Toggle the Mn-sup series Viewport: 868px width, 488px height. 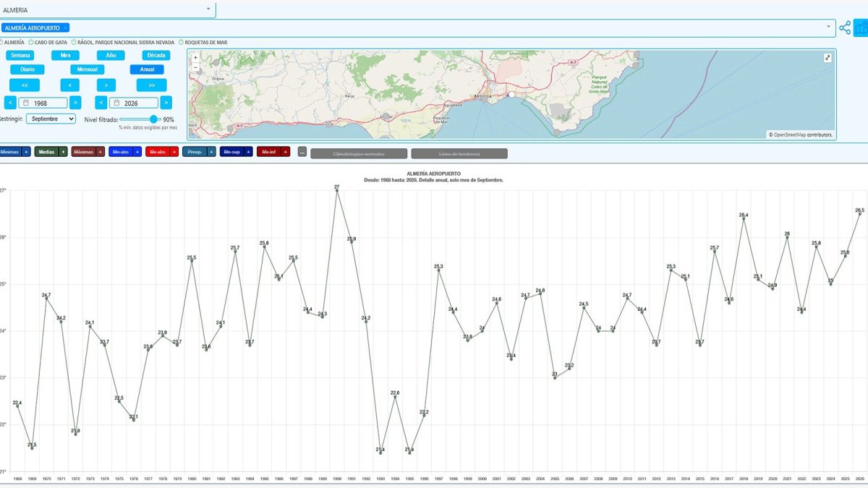point(232,152)
